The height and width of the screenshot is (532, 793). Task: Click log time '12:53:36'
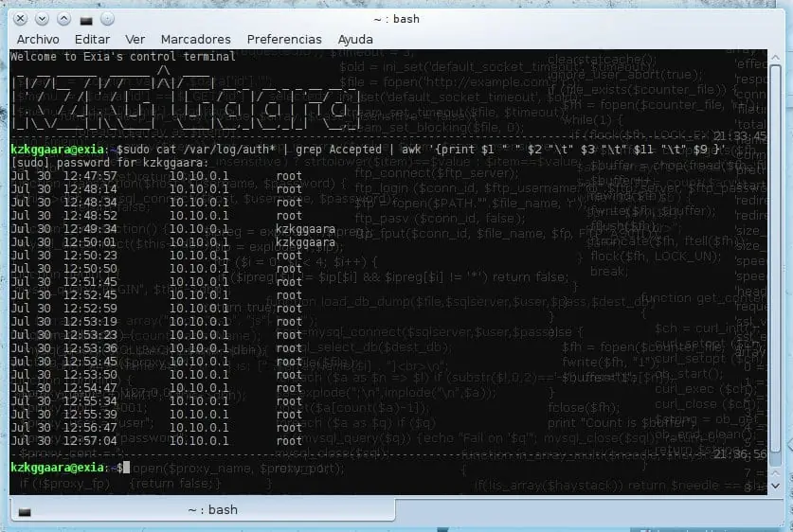[x=90, y=348]
